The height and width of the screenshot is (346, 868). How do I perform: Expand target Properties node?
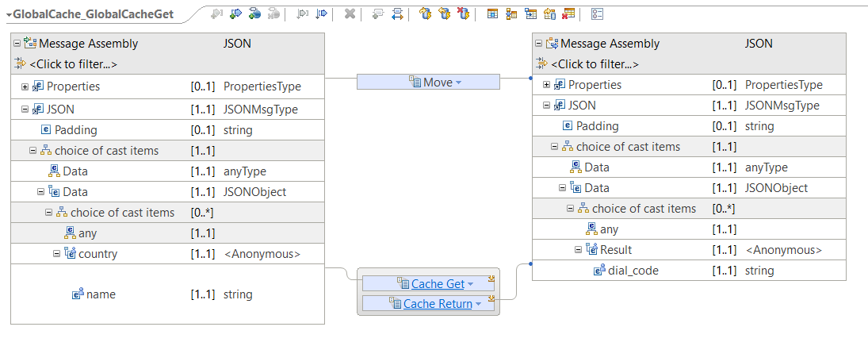click(546, 85)
